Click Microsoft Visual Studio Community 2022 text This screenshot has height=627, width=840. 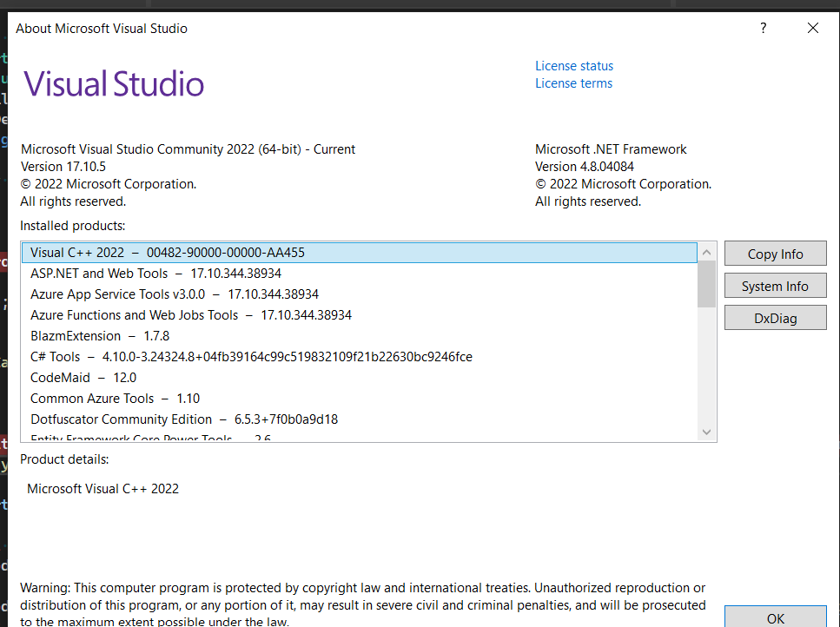pos(188,149)
